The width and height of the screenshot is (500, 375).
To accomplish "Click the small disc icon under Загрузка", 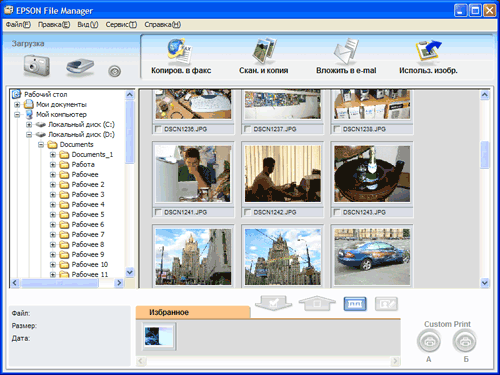I will (114, 71).
